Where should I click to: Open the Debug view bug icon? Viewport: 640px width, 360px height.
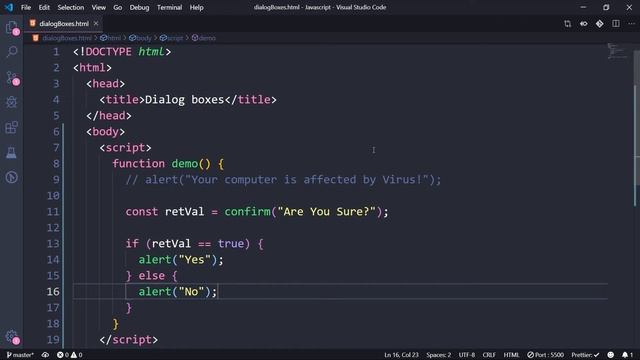[11, 102]
